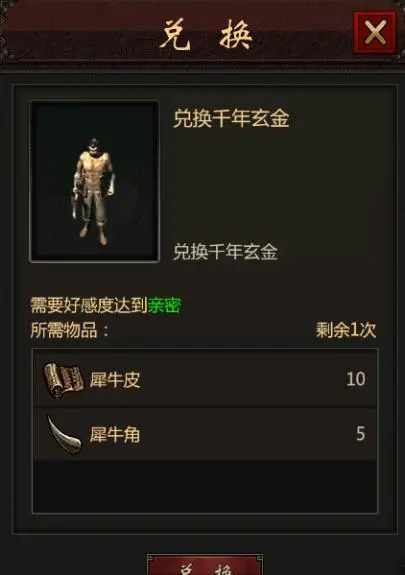
Task: Click the 兑换 header title
Action: tap(206, 34)
